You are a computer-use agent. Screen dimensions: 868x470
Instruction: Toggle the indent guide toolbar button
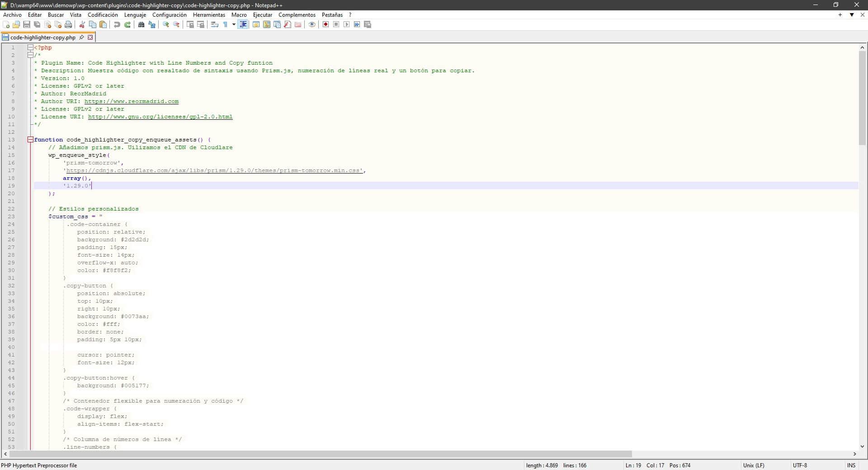tap(243, 24)
